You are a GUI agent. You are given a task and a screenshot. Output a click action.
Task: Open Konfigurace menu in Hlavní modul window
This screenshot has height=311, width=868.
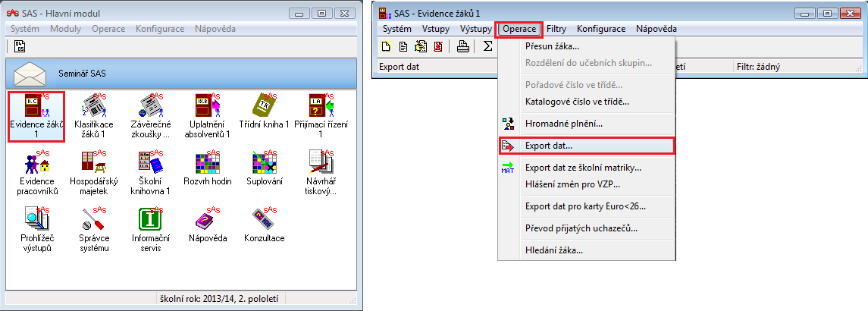point(160,29)
